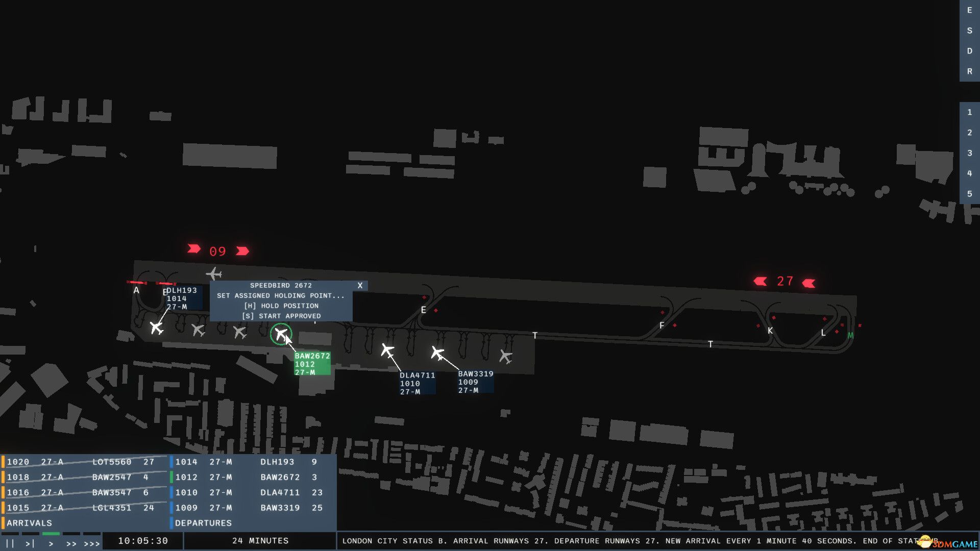Viewport: 980px width, 551px height.
Task: Select the D option in the right sidebar
Action: [969, 51]
